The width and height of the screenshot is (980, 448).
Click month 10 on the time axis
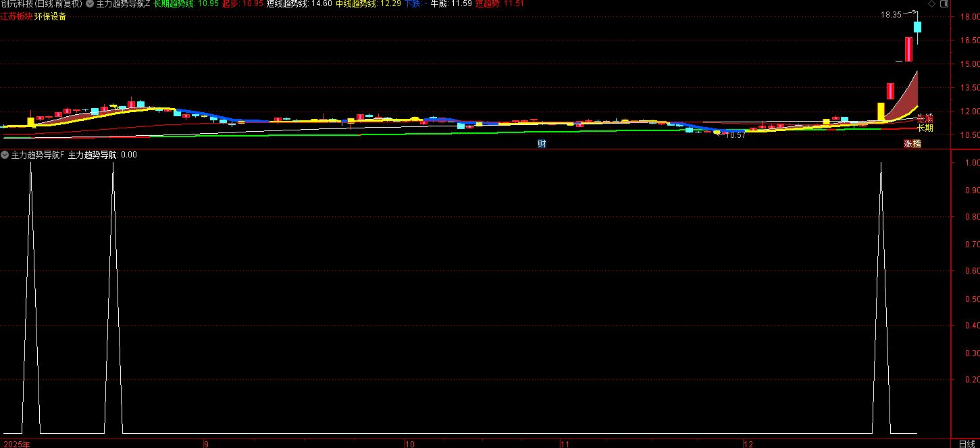pyautogui.click(x=409, y=444)
